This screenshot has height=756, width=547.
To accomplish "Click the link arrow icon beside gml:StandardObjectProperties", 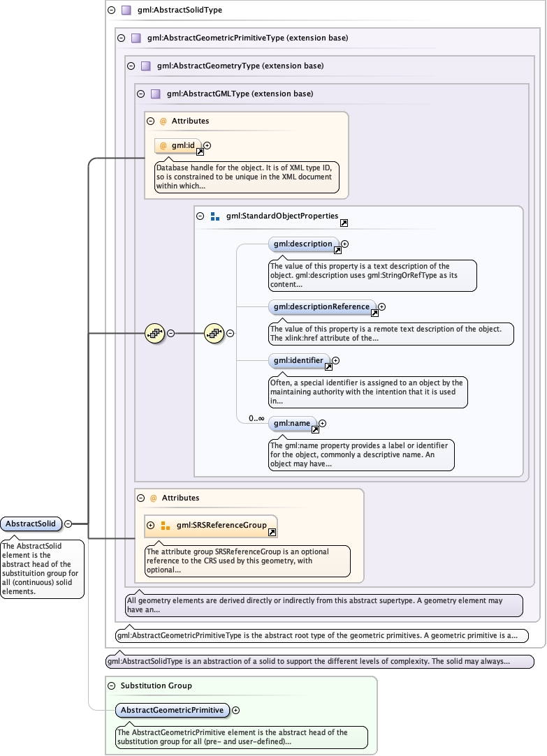I will (x=344, y=223).
